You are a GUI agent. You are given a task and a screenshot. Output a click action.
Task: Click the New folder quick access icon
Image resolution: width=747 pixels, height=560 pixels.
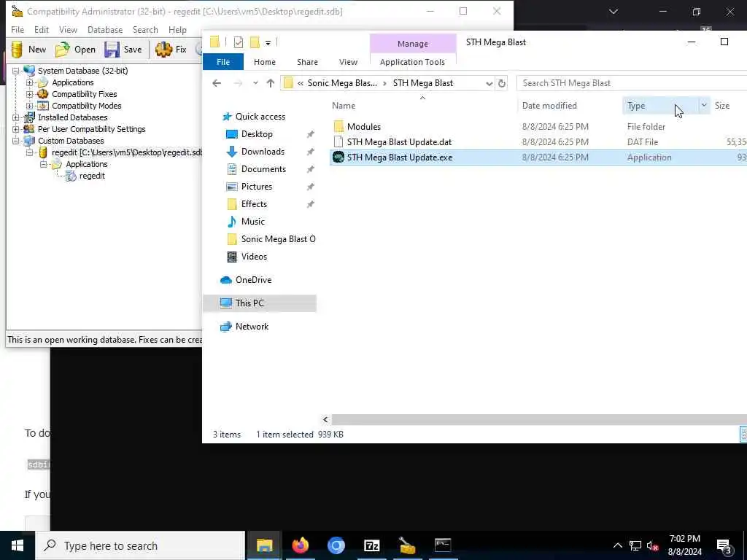255,42
